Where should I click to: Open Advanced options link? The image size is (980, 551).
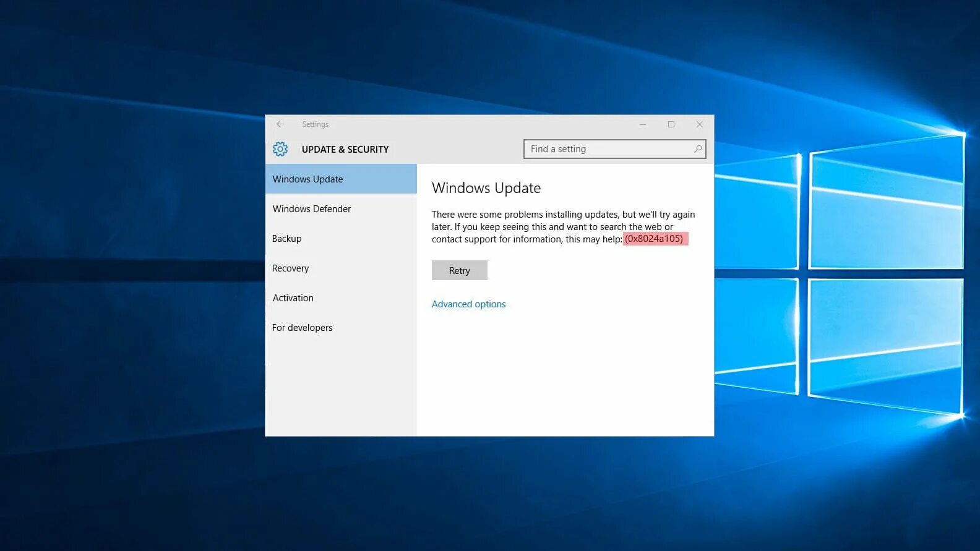click(x=468, y=304)
